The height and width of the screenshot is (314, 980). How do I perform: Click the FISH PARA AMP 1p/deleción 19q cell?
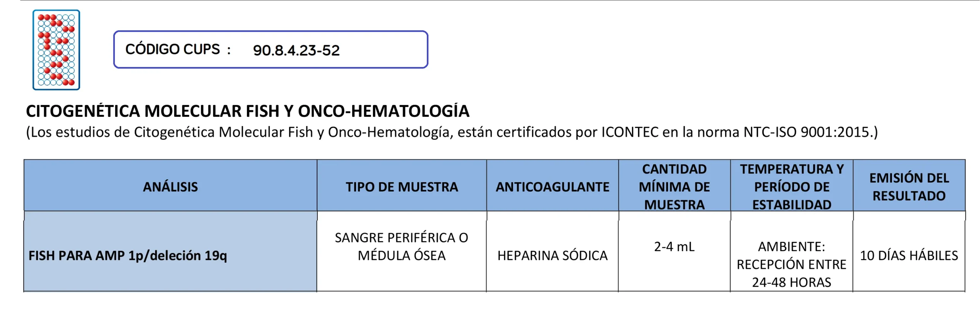click(x=128, y=255)
